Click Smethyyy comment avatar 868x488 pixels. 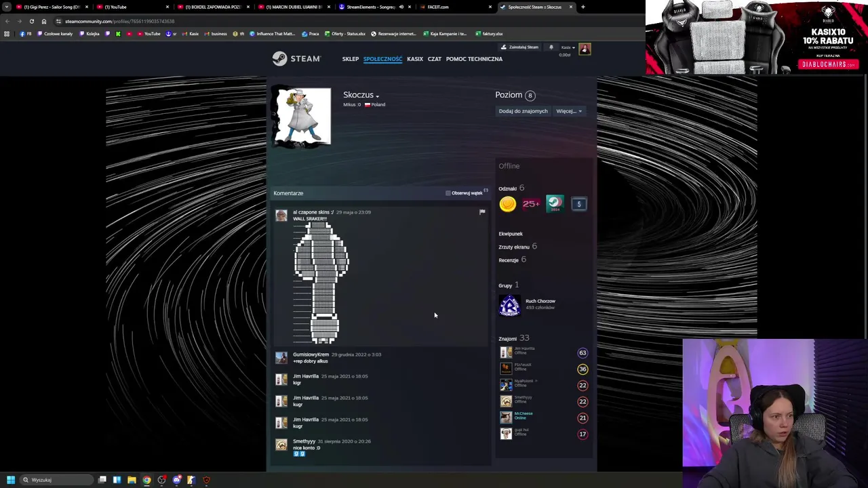pos(281,445)
